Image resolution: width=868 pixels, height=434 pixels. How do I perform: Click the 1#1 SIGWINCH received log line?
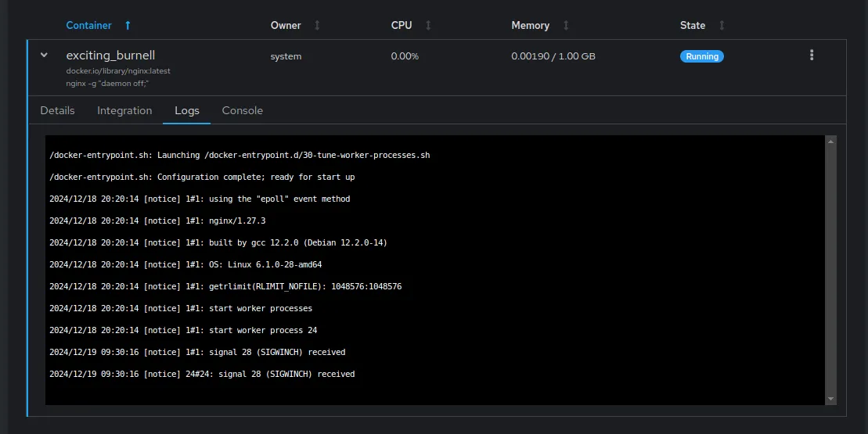click(x=197, y=352)
